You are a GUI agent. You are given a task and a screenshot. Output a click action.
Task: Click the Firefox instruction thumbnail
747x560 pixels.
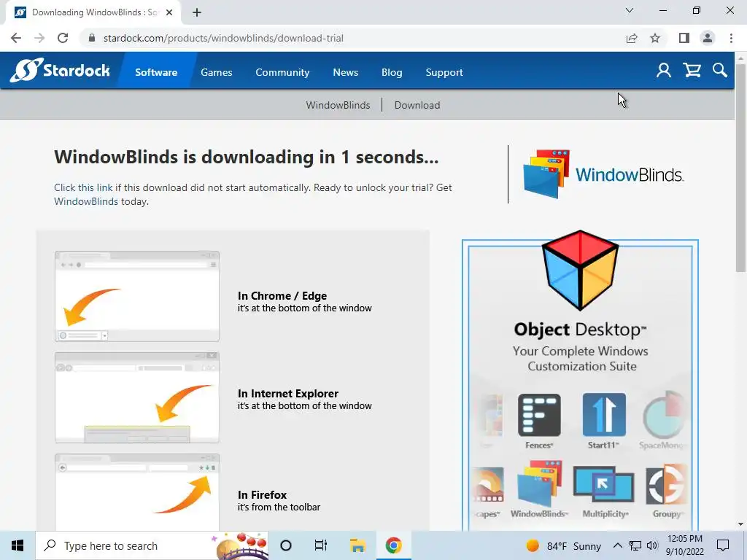(x=137, y=492)
